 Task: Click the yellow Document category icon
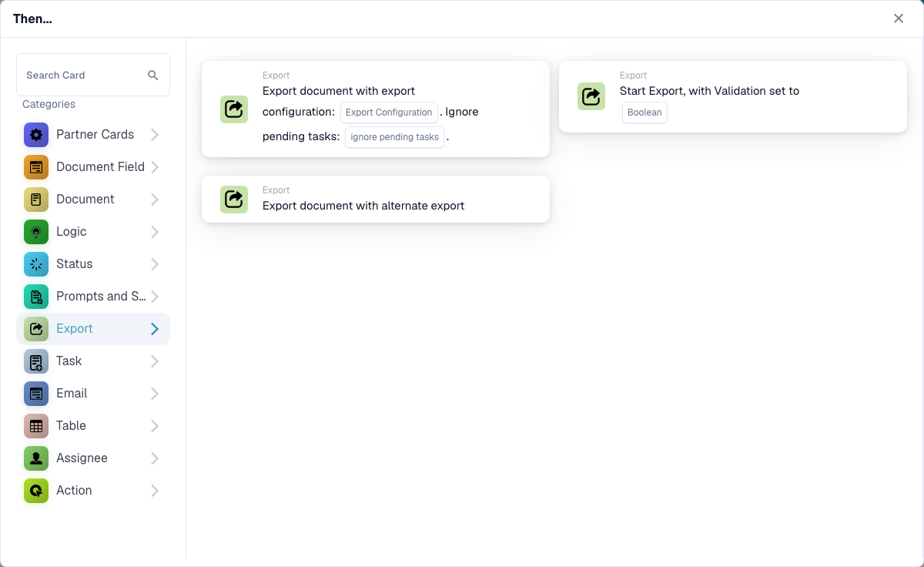[x=36, y=200]
